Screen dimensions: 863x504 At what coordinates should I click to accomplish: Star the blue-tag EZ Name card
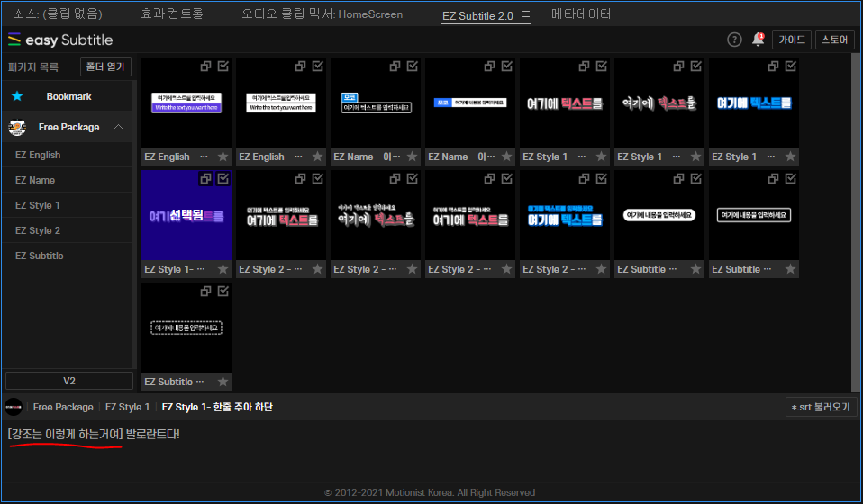[x=507, y=157]
